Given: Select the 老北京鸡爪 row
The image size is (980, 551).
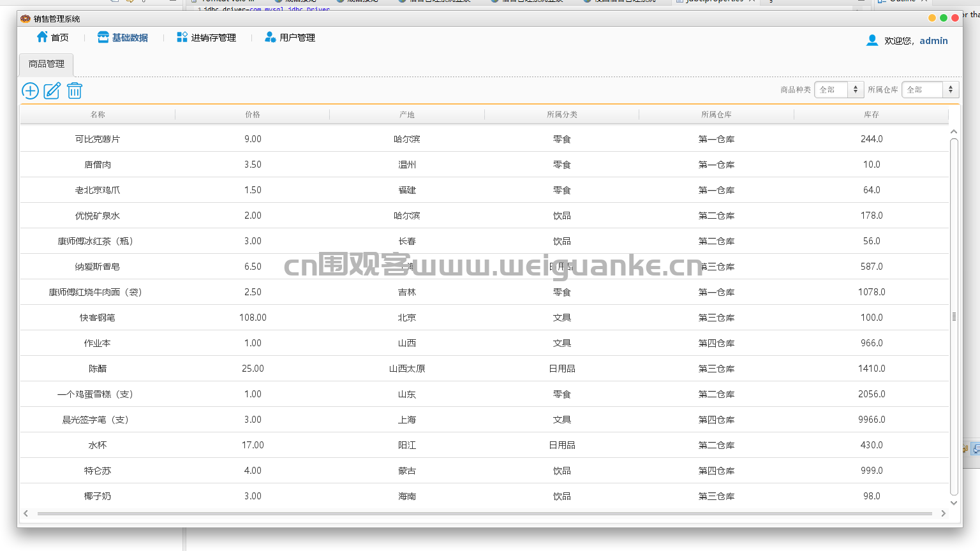Looking at the screenshot, I should 484,190.
